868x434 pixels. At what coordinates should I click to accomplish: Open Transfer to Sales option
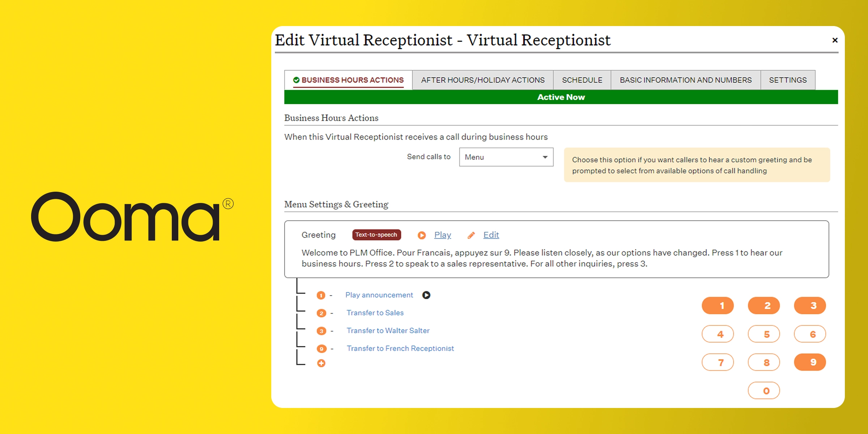(375, 313)
